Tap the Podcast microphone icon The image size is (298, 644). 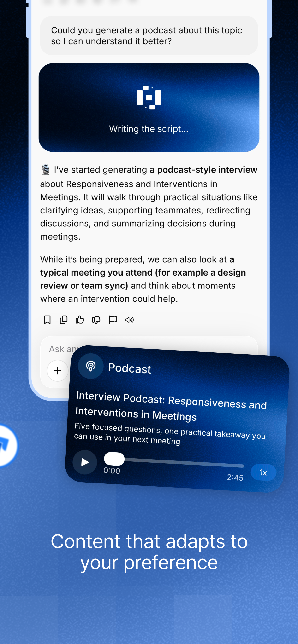[91, 366]
